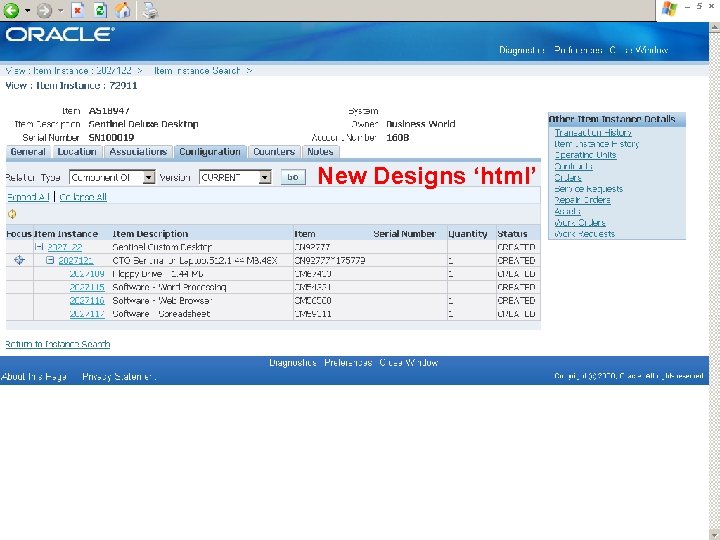Open the Work Orders sidebar link

(580, 223)
